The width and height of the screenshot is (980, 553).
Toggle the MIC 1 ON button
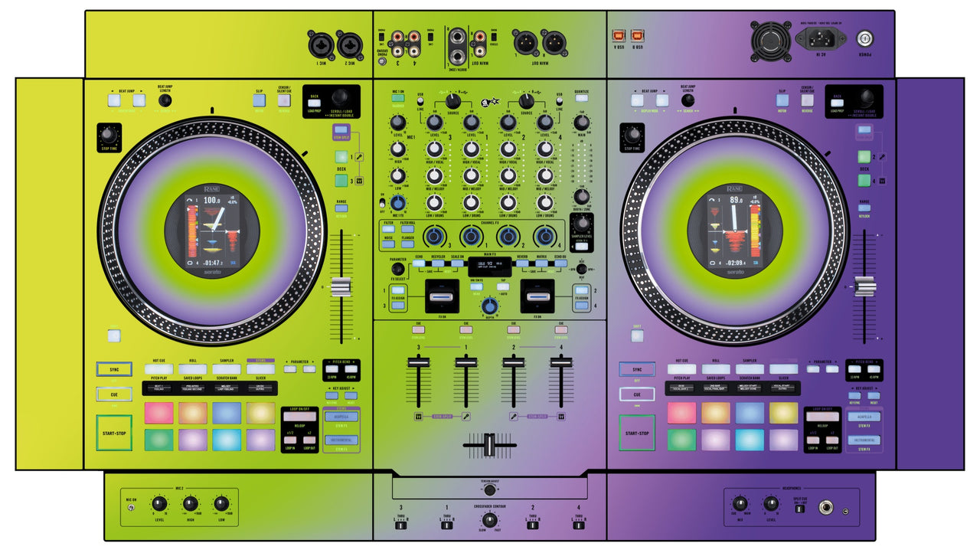click(398, 99)
